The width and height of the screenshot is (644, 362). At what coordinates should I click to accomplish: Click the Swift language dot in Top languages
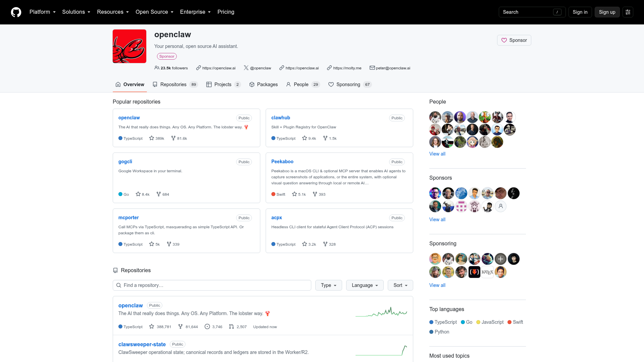pyautogui.click(x=509, y=322)
